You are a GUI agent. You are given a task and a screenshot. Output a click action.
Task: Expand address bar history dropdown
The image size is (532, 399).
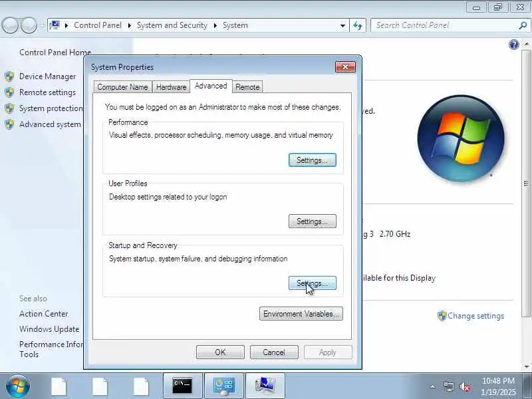[342, 25]
